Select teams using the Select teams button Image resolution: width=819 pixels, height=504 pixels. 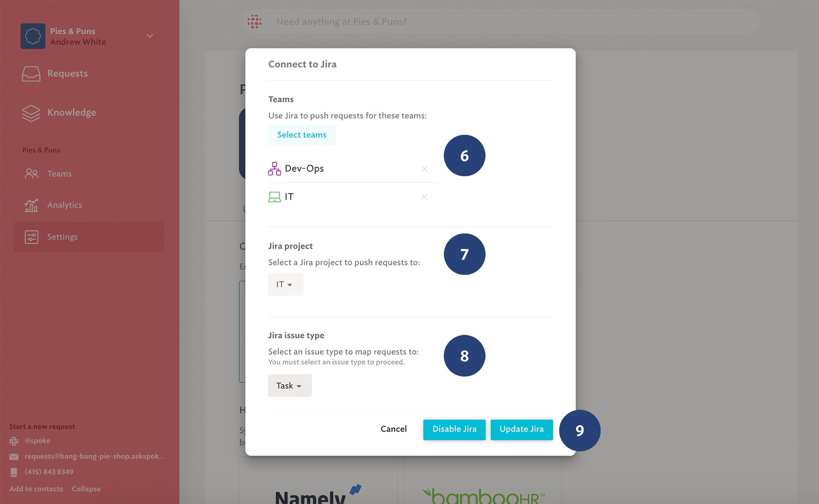tap(302, 134)
